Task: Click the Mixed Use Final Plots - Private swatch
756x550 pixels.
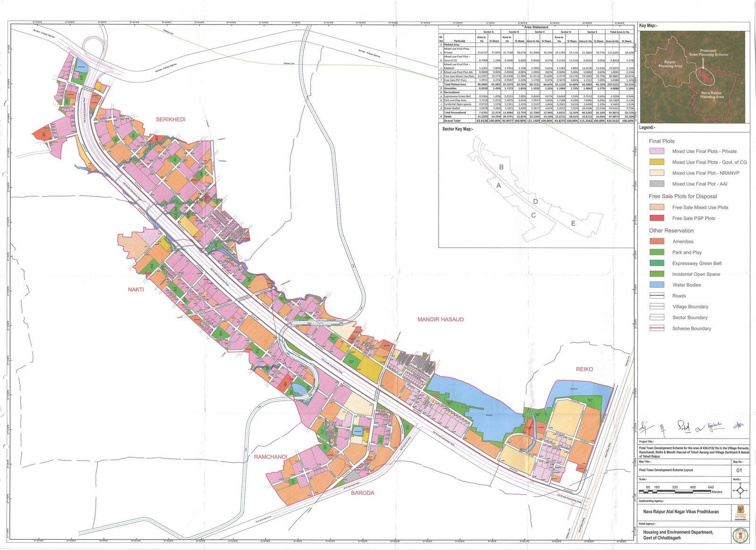Action: pyautogui.click(x=657, y=151)
